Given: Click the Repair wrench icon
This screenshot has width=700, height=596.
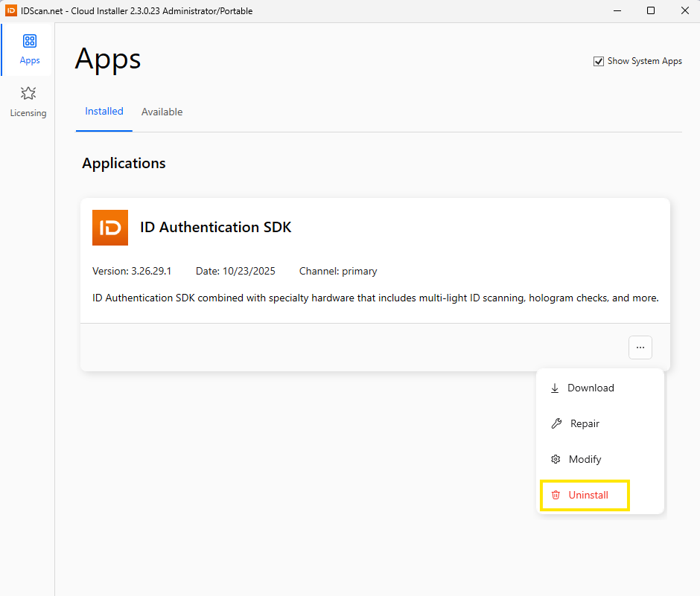Looking at the screenshot, I should pos(556,424).
